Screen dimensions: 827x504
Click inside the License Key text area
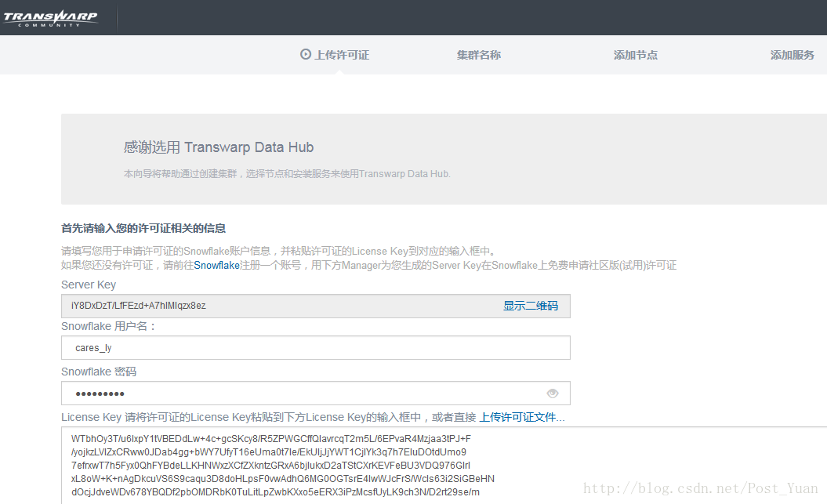(x=444, y=466)
